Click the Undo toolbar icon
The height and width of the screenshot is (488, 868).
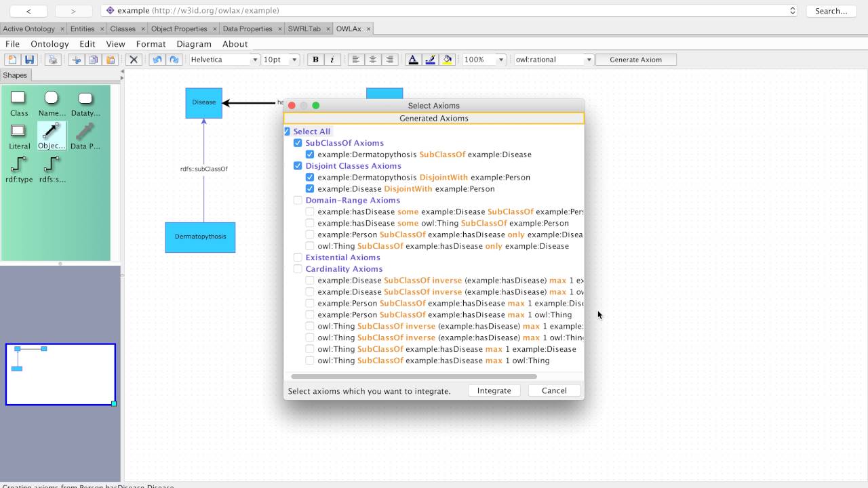[157, 60]
